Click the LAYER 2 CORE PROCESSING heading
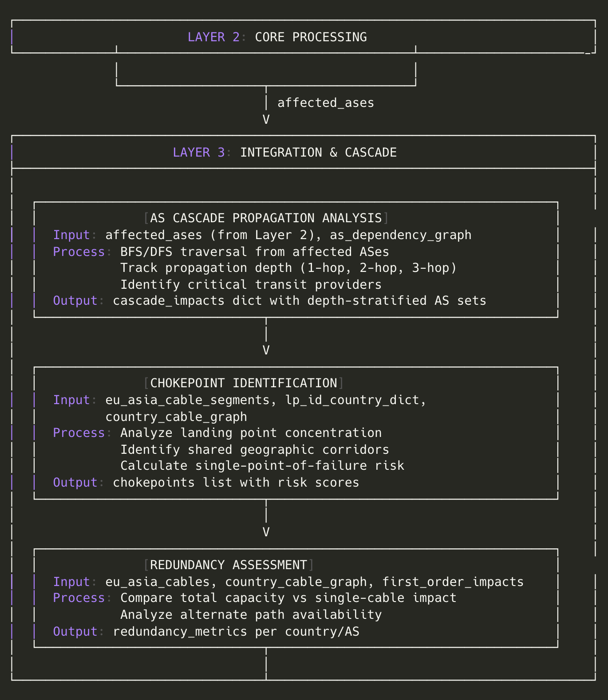608x700 pixels. coord(277,37)
